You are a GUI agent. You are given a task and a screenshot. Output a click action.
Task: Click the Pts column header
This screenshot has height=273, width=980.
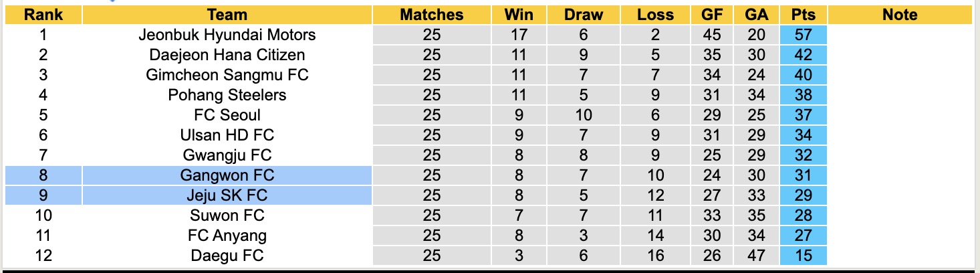pyautogui.click(x=803, y=15)
